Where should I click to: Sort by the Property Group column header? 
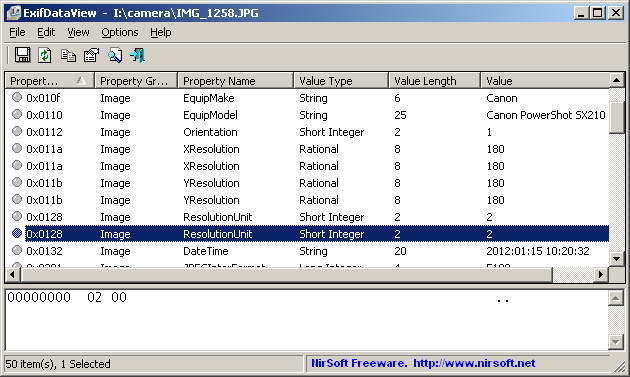[136, 81]
